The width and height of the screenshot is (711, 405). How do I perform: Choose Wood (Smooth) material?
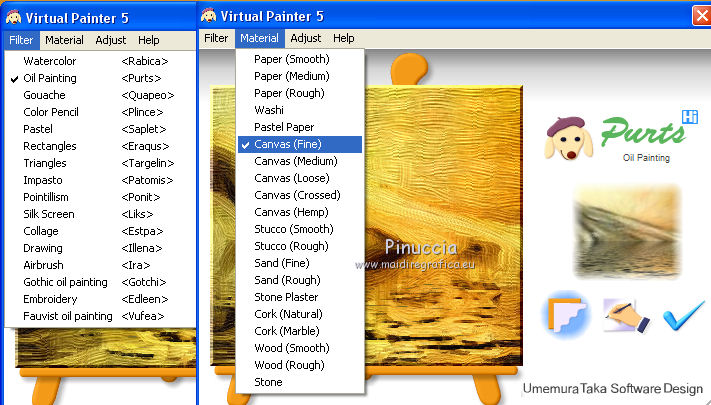(x=300, y=348)
